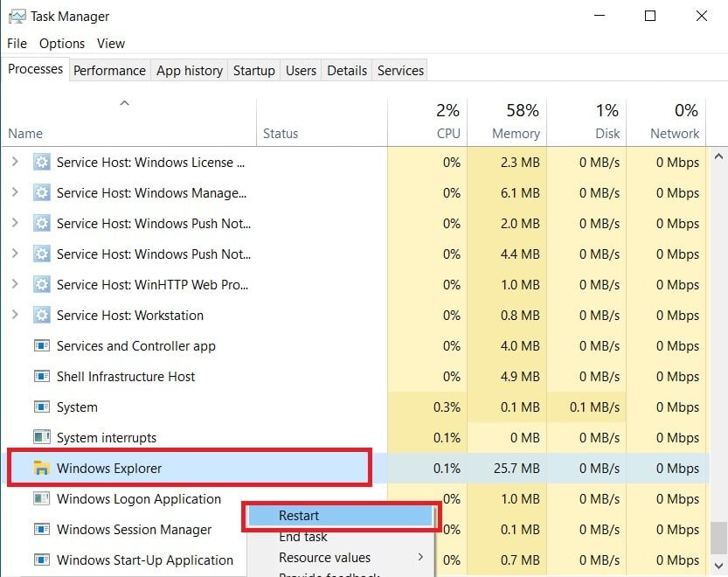Sort processes by Network column
728x577 pixels.
click(666, 122)
